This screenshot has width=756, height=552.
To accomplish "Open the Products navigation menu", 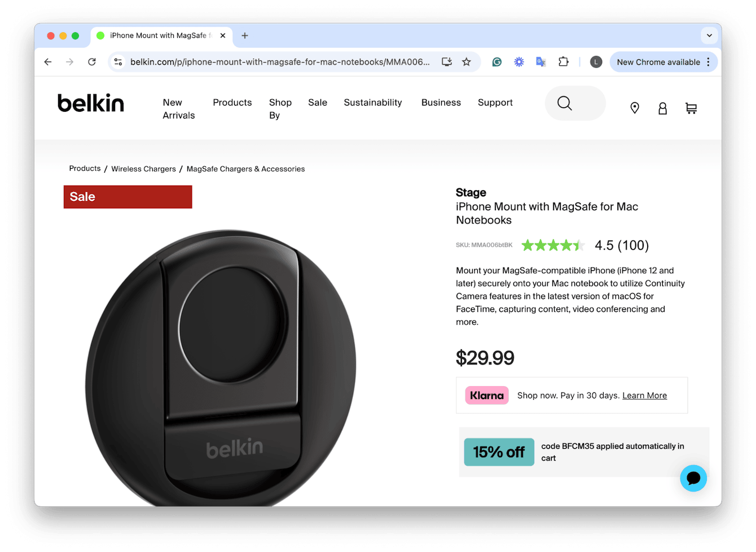I will pos(232,103).
